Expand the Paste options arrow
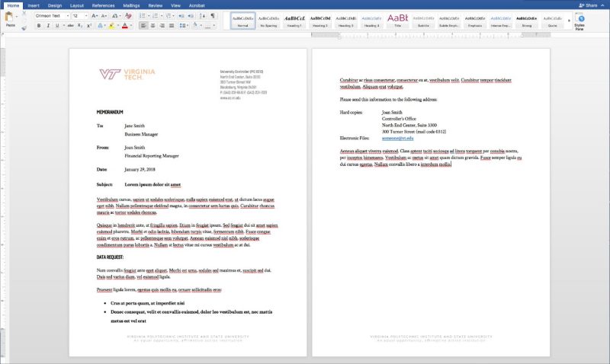This screenshot has height=364, width=610. pos(16,17)
